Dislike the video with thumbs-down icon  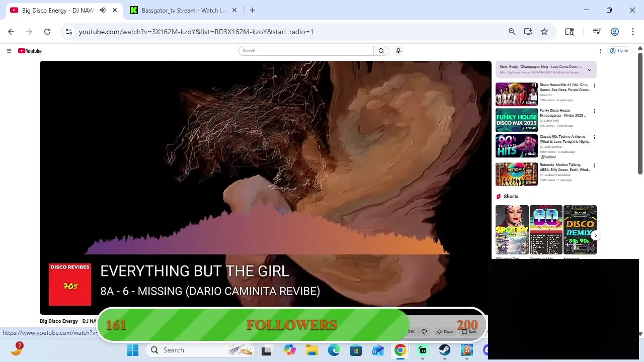tap(424, 332)
